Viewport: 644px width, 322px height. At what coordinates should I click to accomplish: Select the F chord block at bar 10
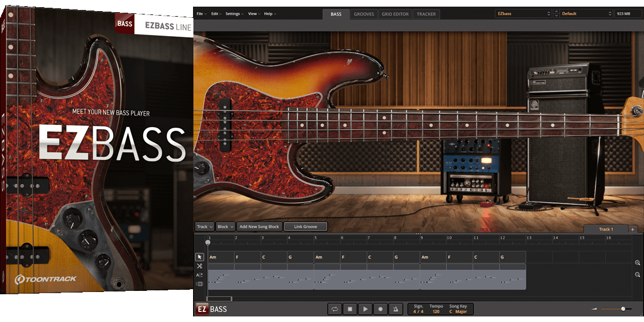460,258
